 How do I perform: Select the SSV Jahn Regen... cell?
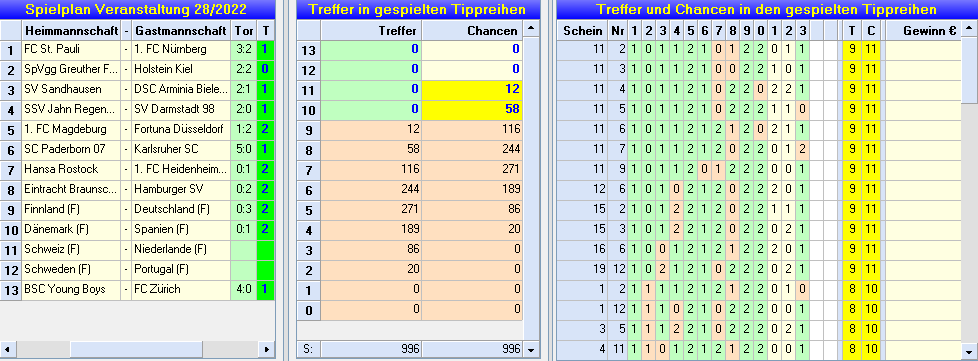(x=71, y=109)
